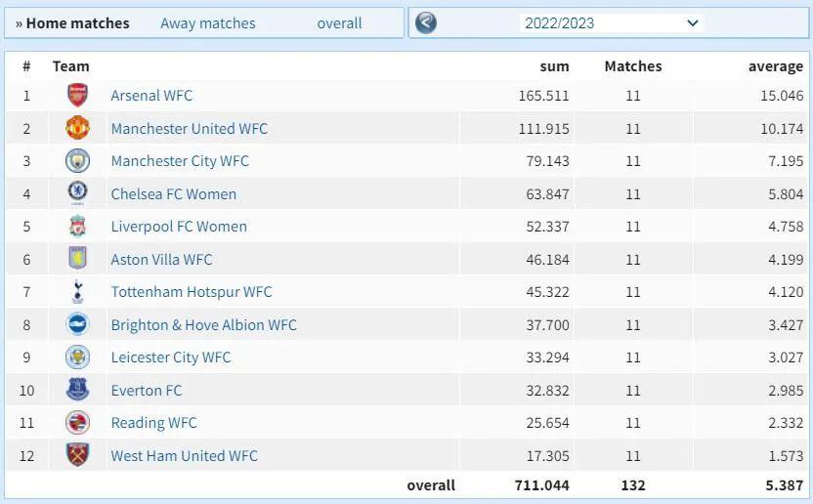The image size is (813, 504).
Task: Open the 2022/2023 season dropdown
Action: pyautogui.click(x=611, y=22)
